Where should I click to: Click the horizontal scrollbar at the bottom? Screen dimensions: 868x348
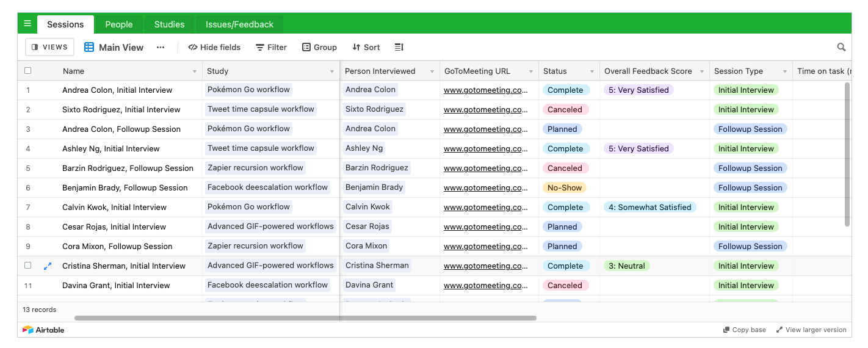click(x=305, y=318)
